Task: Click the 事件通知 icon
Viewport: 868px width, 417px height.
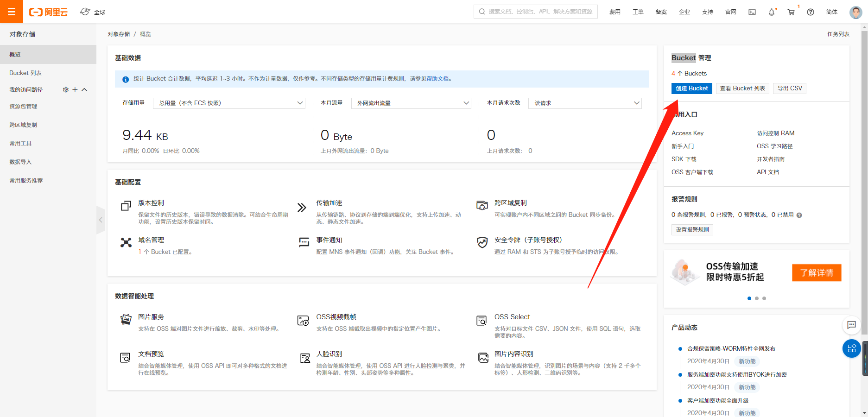Action: pyautogui.click(x=304, y=242)
